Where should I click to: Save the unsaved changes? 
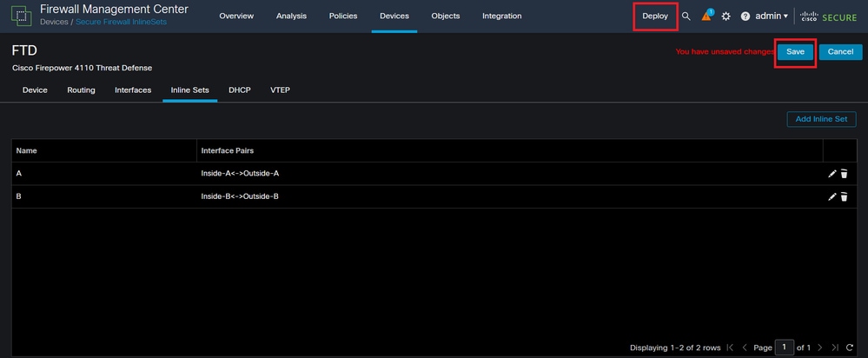click(x=796, y=51)
